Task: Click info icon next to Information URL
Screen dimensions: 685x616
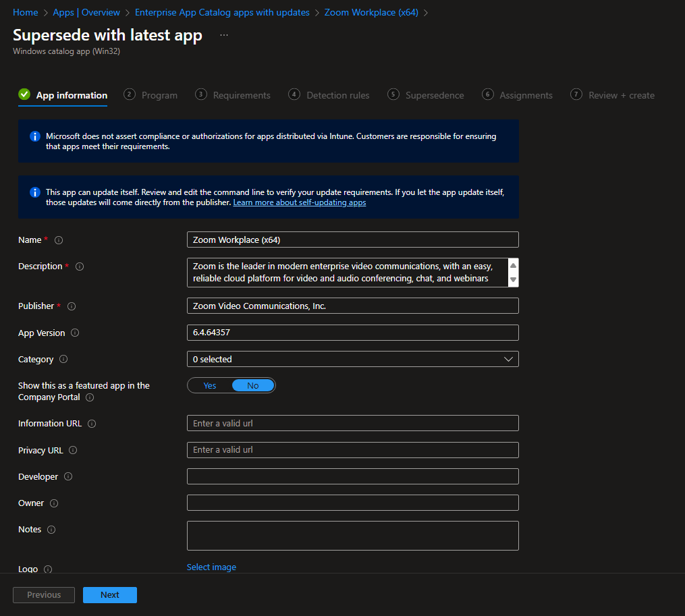Action: pos(92,424)
